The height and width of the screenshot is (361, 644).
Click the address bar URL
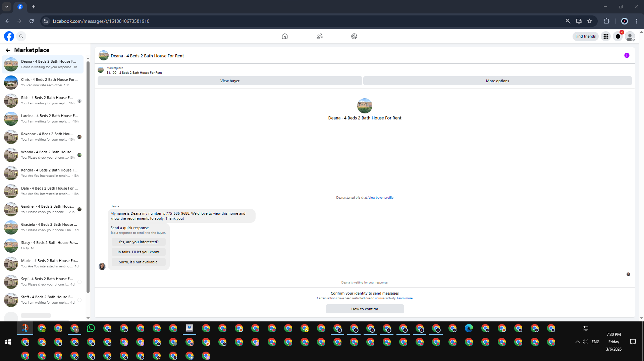(x=101, y=21)
